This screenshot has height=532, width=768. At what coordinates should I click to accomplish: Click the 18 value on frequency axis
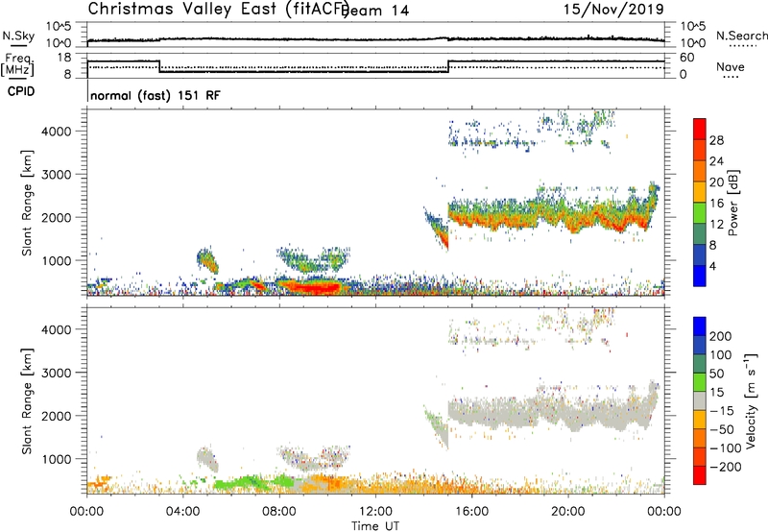point(64,58)
